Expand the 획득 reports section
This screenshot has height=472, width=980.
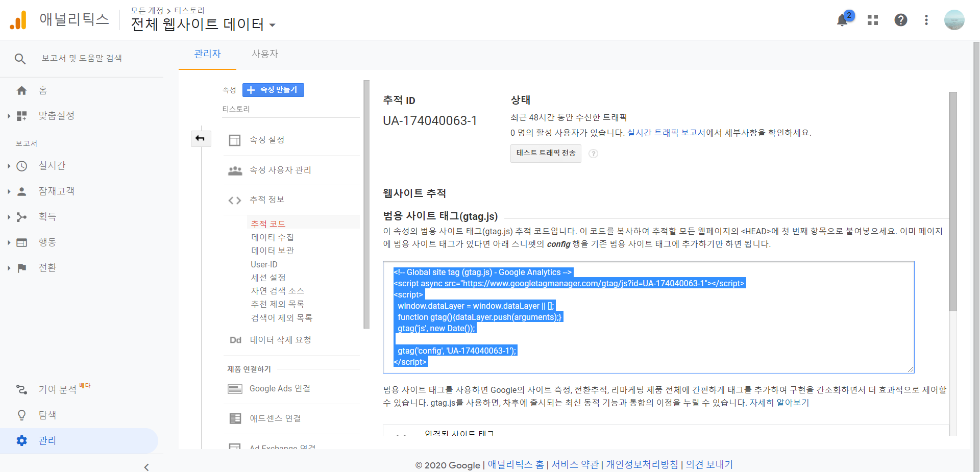tap(9, 217)
